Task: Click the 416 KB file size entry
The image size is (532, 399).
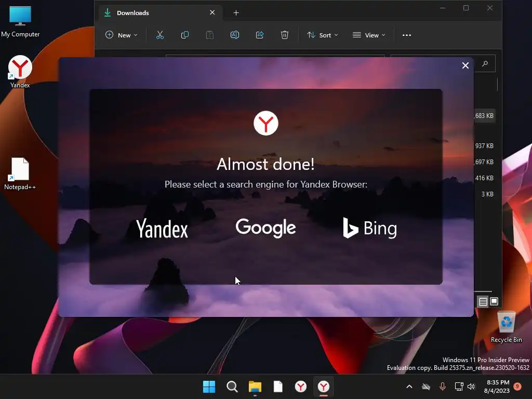Action: pyautogui.click(x=484, y=178)
